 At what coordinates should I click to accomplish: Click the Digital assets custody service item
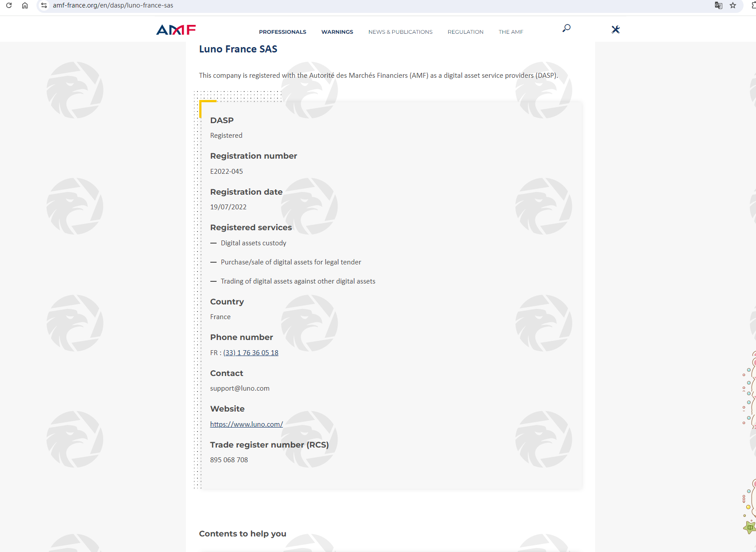253,243
